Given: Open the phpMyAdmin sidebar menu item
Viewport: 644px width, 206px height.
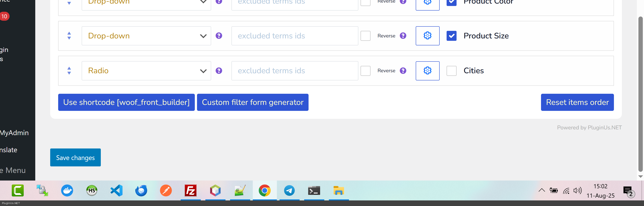Looking at the screenshot, I should point(15,133).
